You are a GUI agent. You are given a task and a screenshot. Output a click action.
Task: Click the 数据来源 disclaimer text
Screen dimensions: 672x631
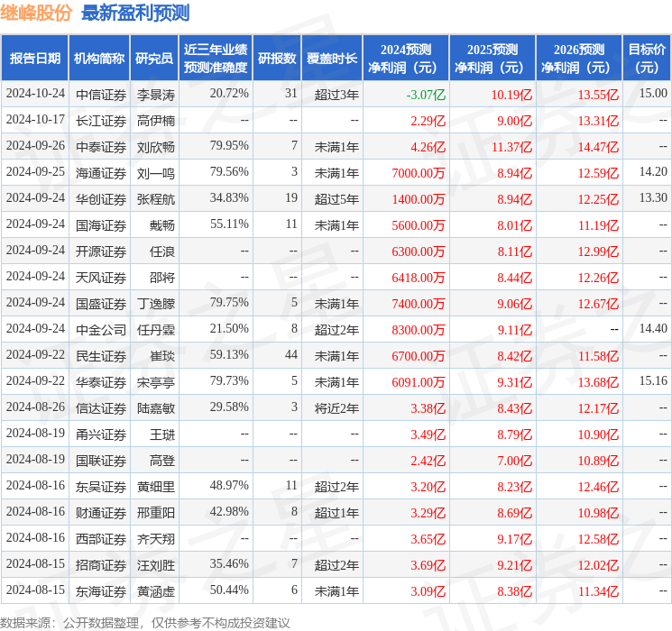(x=145, y=622)
